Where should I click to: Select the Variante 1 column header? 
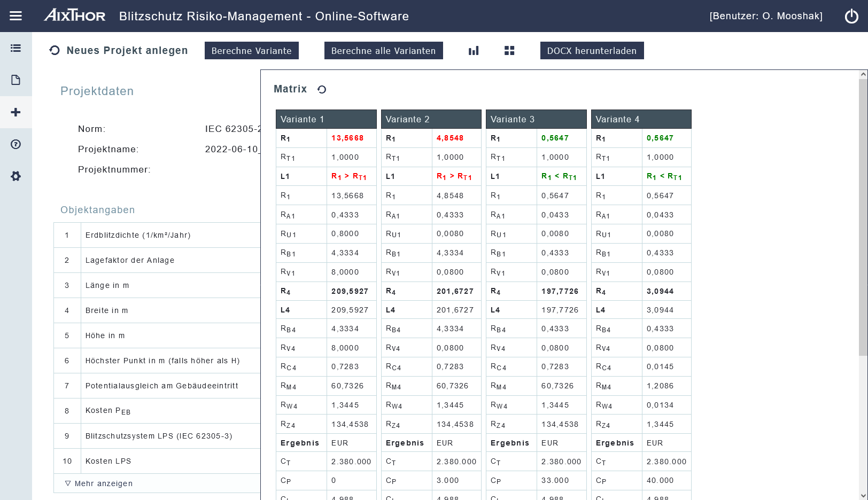point(326,119)
